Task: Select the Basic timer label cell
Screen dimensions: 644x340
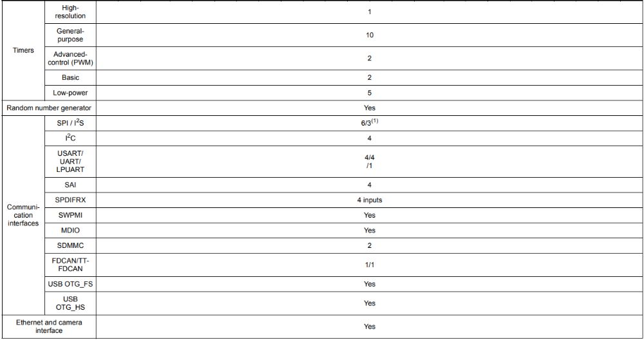Action: pyautogui.click(x=70, y=78)
